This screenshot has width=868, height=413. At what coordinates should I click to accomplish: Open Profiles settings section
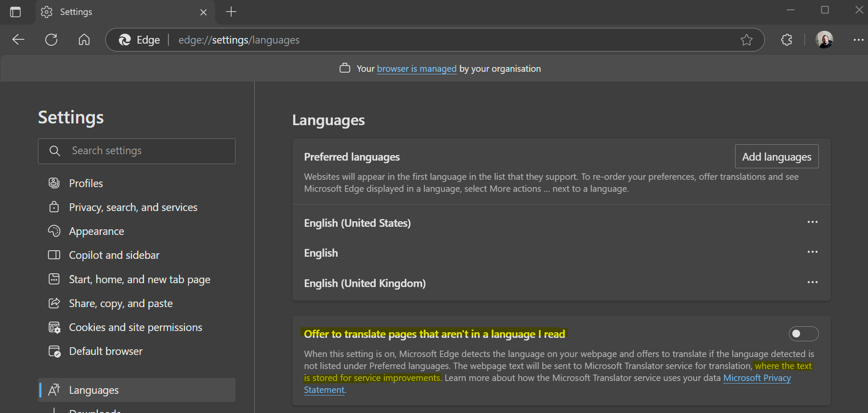(86, 183)
